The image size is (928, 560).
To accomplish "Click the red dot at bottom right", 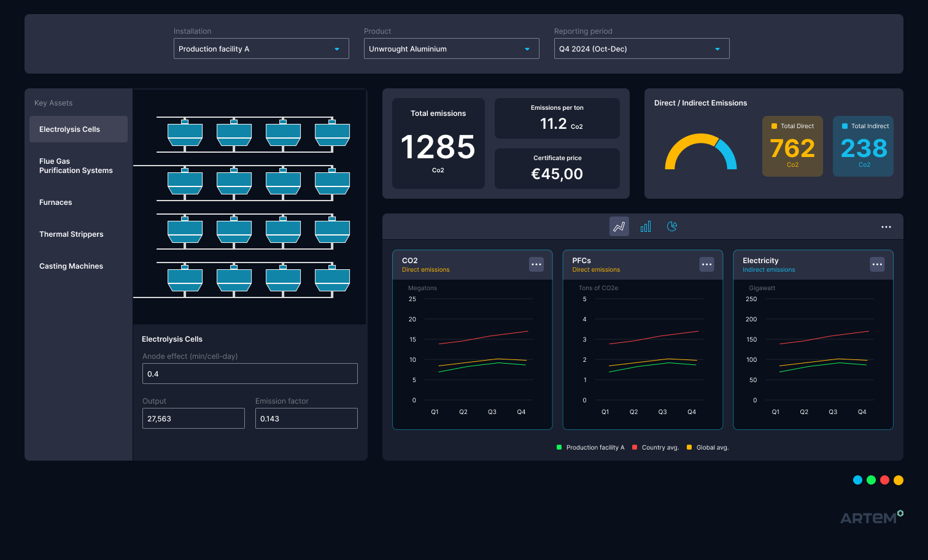I will (885, 480).
